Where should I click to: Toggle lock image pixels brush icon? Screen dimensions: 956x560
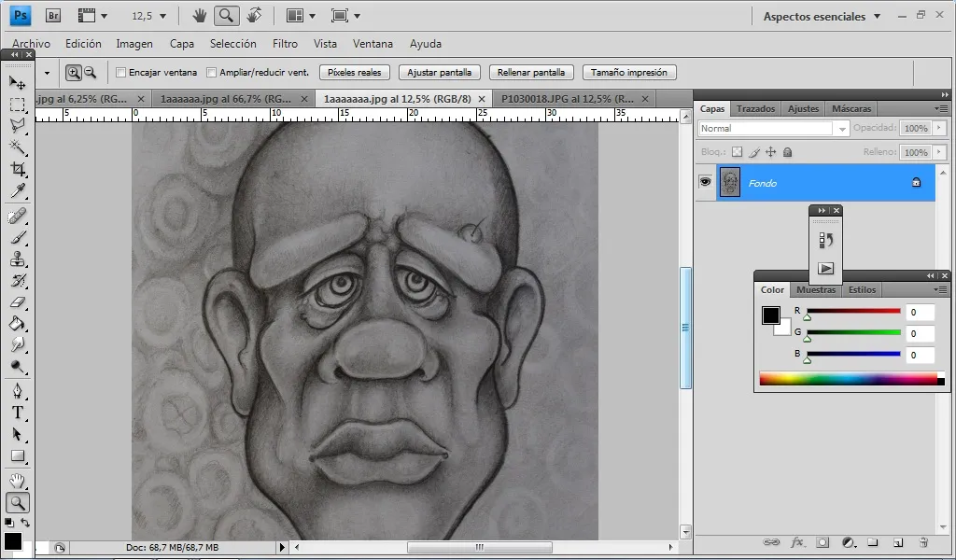tap(754, 152)
